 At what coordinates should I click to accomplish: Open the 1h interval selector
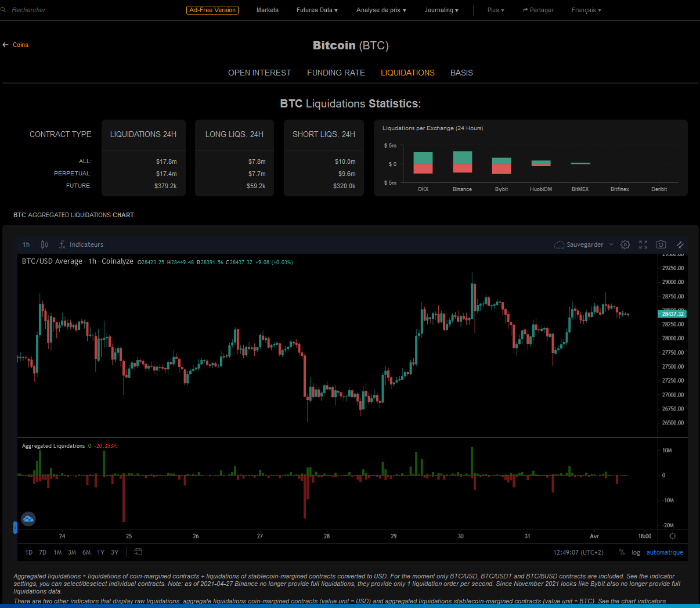tap(26, 244)
